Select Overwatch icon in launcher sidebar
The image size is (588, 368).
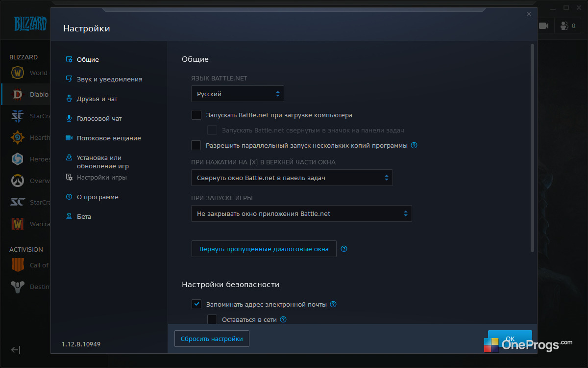18,181
